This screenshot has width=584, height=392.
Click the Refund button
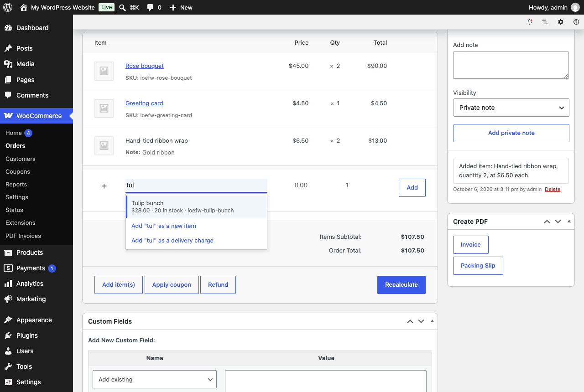(x=218, y=285)
